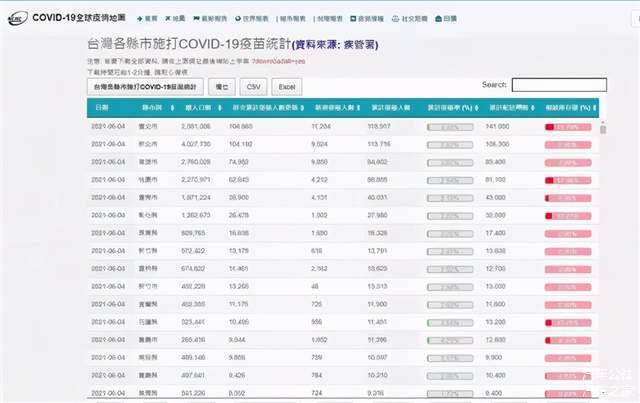Viewport: 640px width, 403px height.
Task: Click the table's vertical scrollbar thumb
Action: [x=603, y=129]
